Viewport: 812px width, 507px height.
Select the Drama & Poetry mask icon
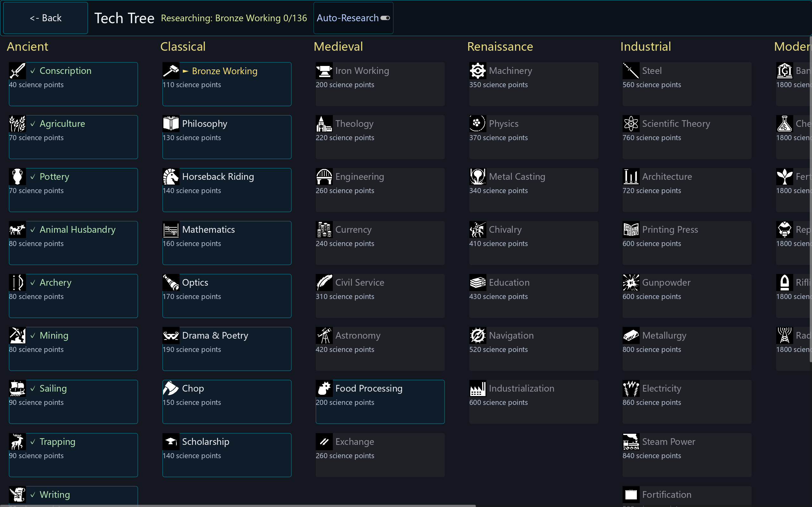pos(171,336)
